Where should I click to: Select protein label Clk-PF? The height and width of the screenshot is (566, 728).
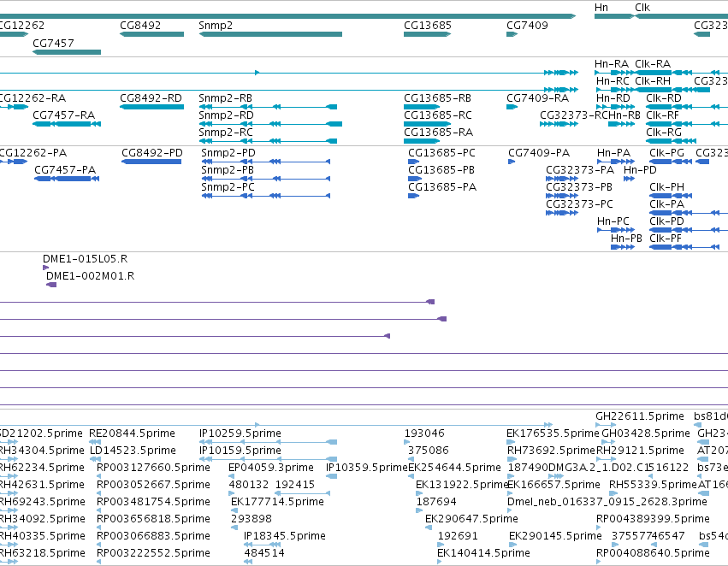pos(666,239)
